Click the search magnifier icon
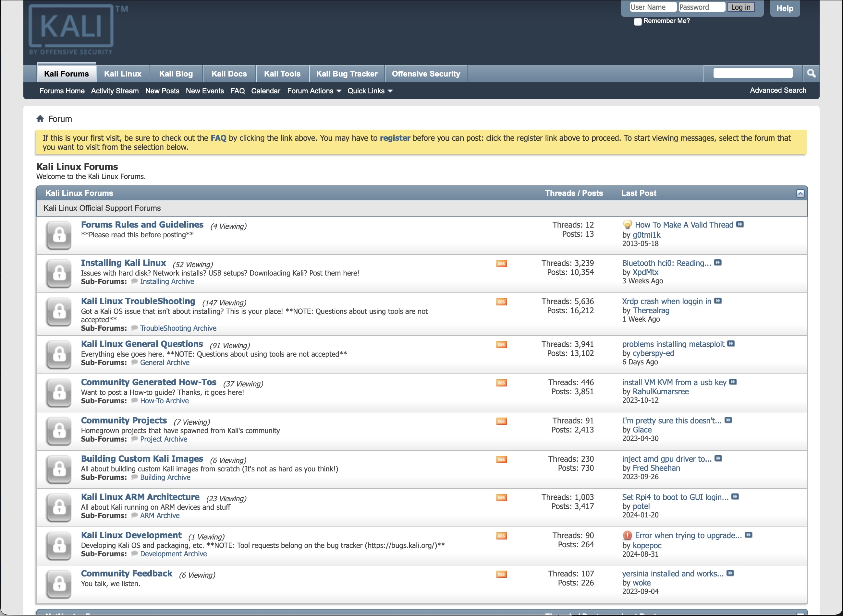 click(x=811, y=74)
